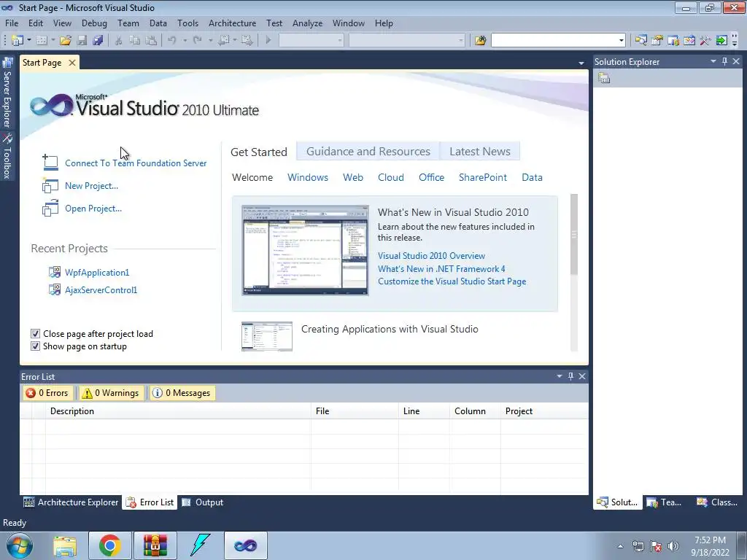Toggle the 0 Messages filter button
This screenshot has width=747, height=560.
click(x=182, y=393)
